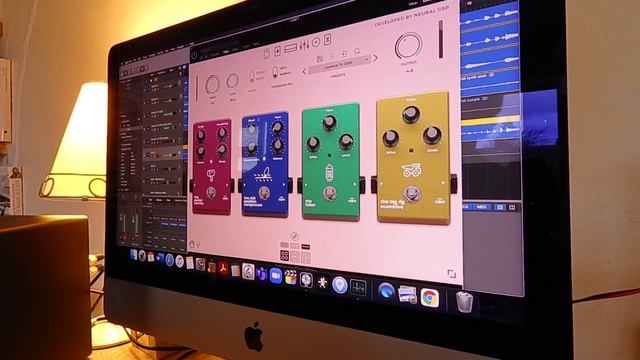Open Safari from the Dock
The width and height of the screenshot is (640, 360).
(169, 260)
